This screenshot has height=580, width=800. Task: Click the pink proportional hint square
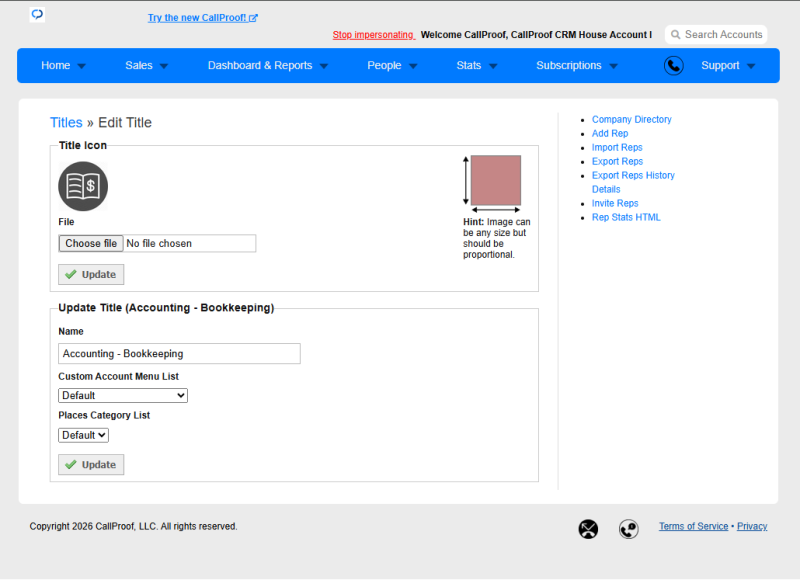click(495, 180)
